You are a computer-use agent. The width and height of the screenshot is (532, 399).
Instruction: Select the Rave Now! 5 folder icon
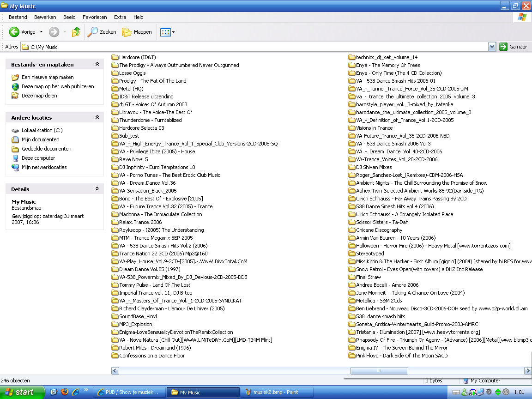(115, 159)
